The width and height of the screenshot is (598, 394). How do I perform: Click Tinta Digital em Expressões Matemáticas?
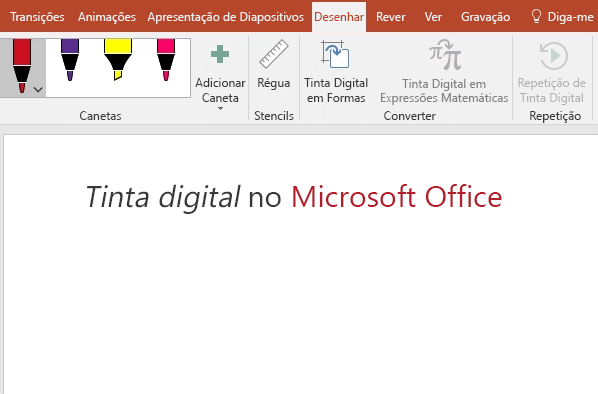(444, 72)
